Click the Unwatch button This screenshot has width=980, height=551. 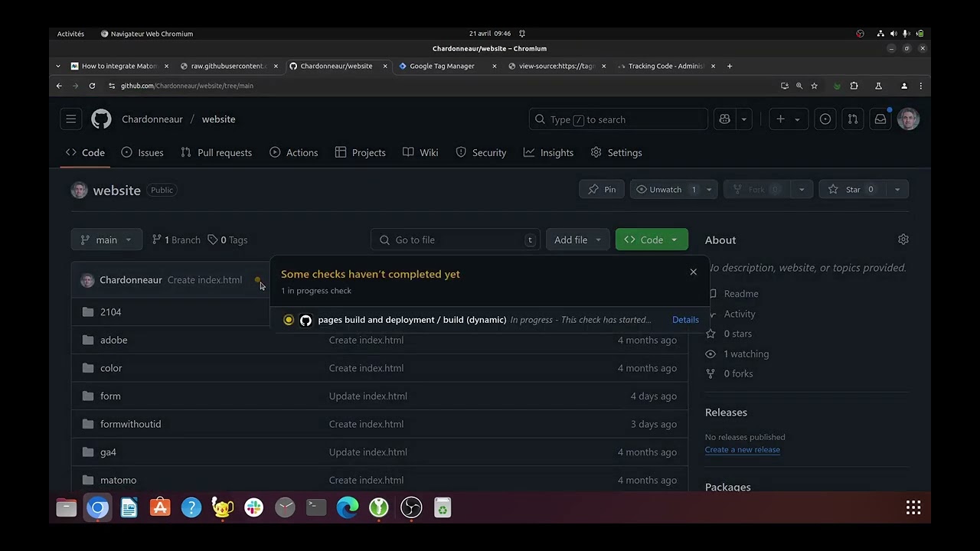[x=665, y=190]
